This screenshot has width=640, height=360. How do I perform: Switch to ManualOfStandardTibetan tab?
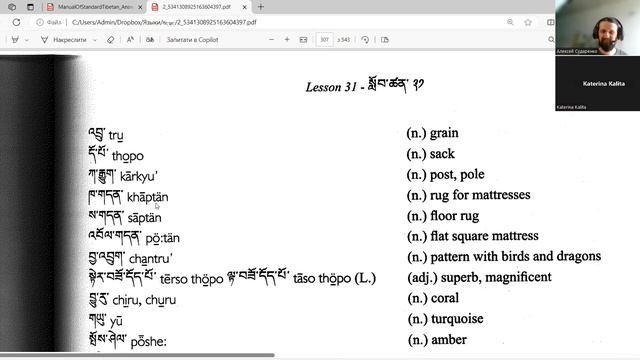pyautogui.click(x=94, y=7)
